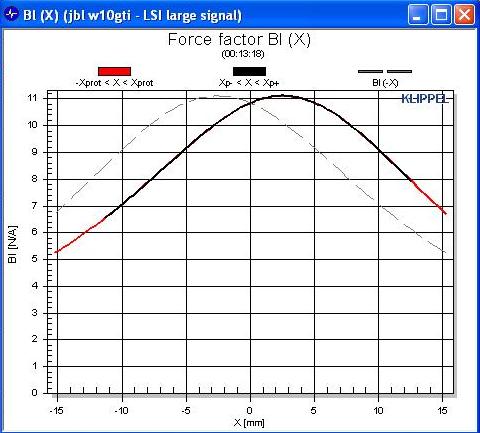This screenshot has height=433, width=480.
Task: Click the X [mm] axis label
Action: [x=249, y=423]
